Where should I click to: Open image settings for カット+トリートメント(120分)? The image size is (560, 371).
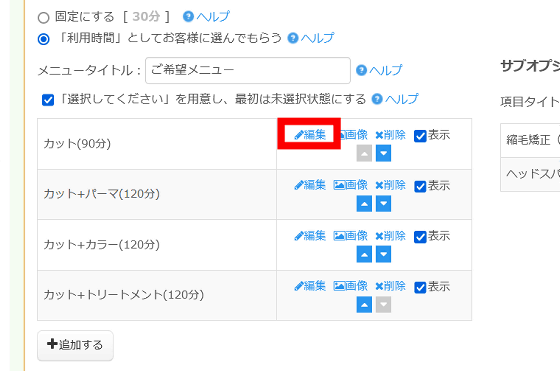tap(350, 286)
